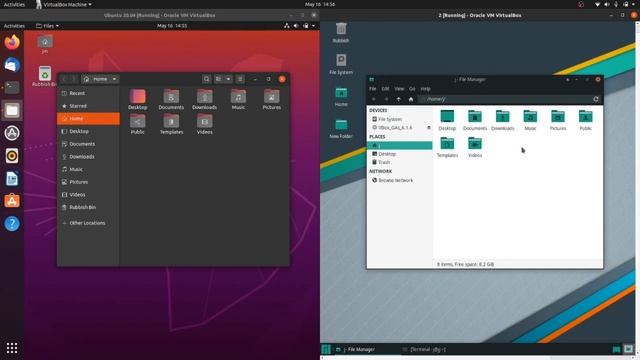Viewport: 640px width, 360px height.
Task: Launch Rhythmbox from the dock
Action: click(12, 156)
